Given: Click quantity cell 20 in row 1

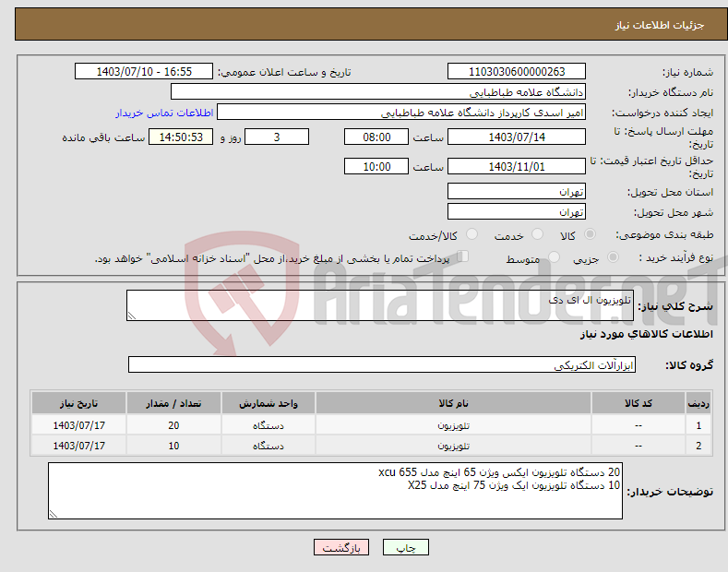Looking at the screenshot, I should pyautogui.click(x=173, y=425).
